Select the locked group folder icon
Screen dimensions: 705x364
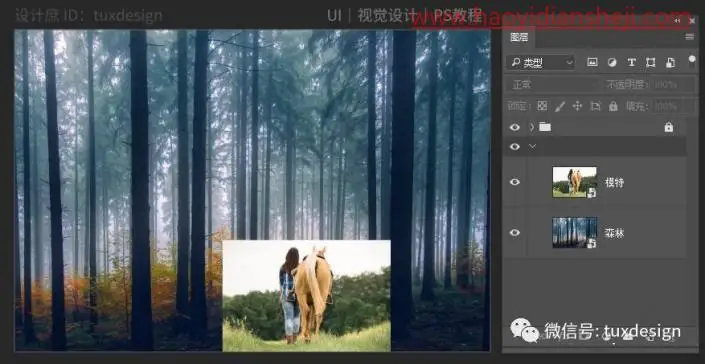coord(545,127)
